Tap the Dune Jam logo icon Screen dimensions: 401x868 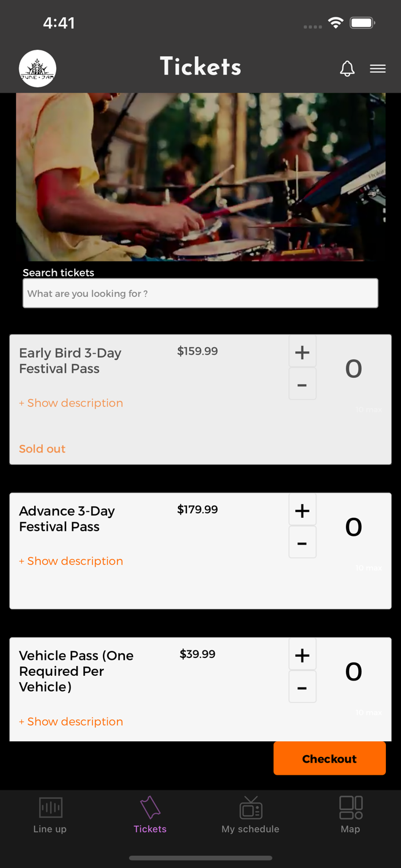pos(38,68)
